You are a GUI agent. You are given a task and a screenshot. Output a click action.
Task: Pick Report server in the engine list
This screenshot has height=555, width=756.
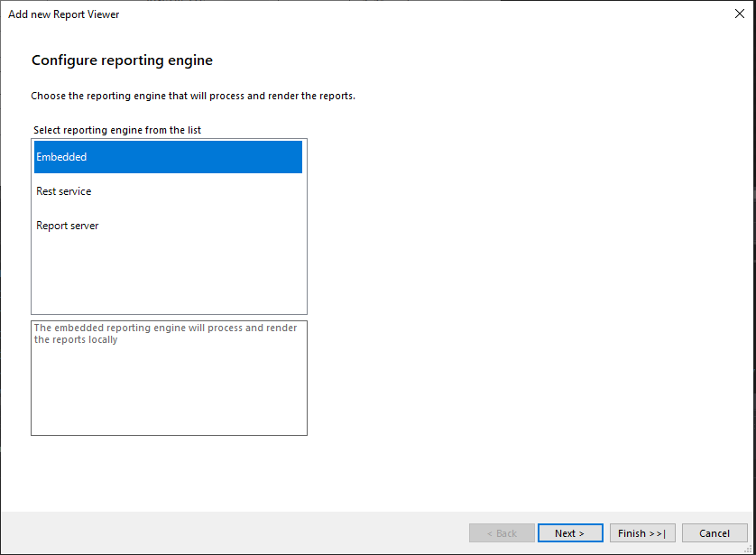click(x=68, y=226)
